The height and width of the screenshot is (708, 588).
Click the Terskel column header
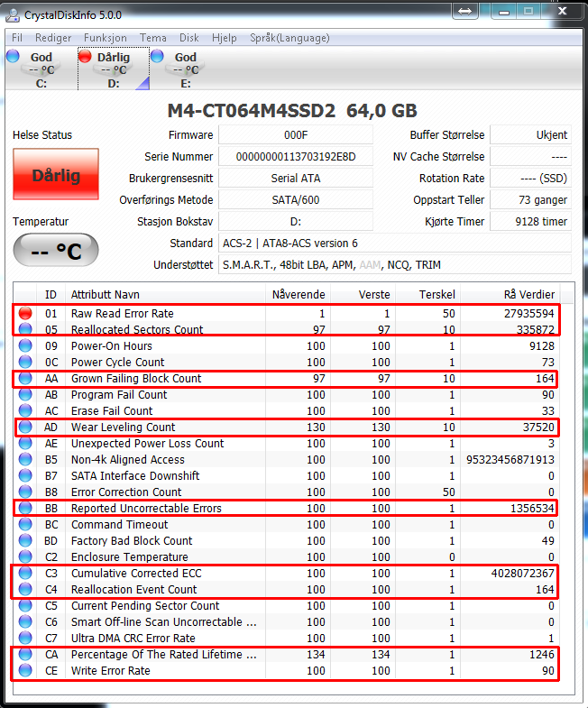point(428,294)
